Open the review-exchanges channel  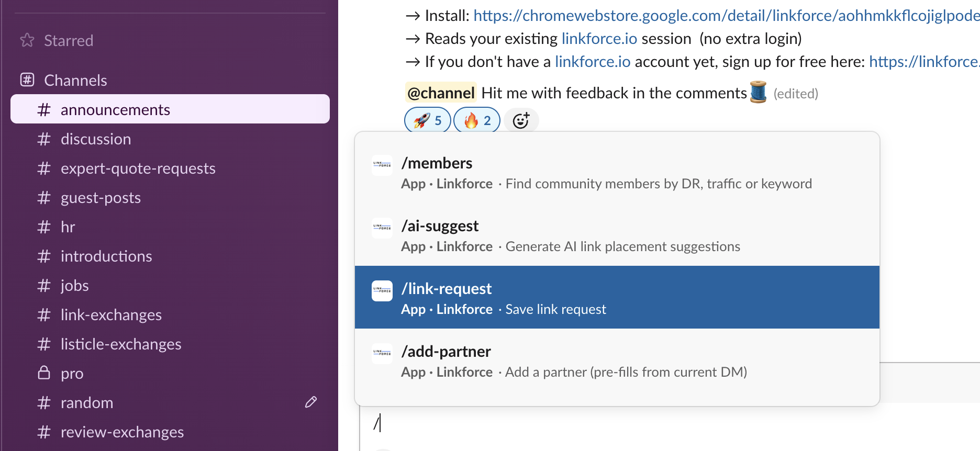pyautogui.click(x=170, y=432)
